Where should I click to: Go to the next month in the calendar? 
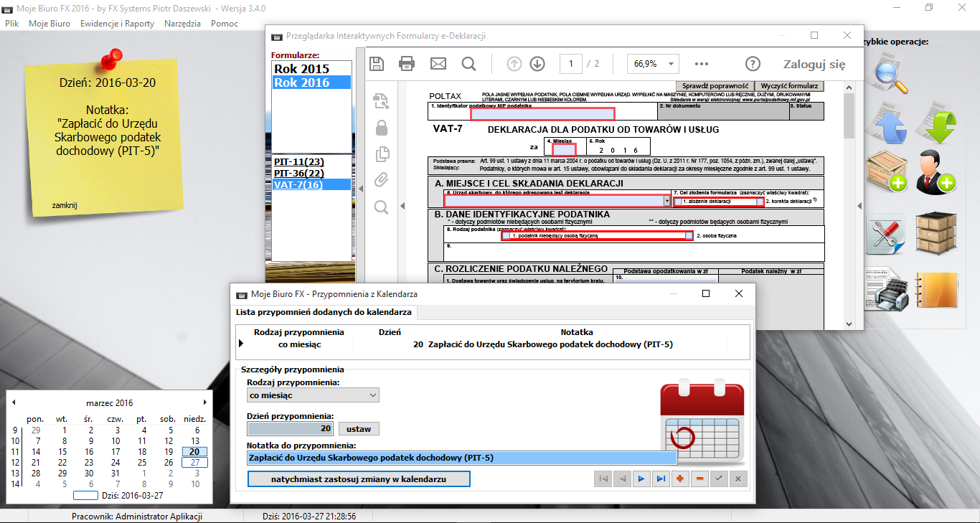205,402
